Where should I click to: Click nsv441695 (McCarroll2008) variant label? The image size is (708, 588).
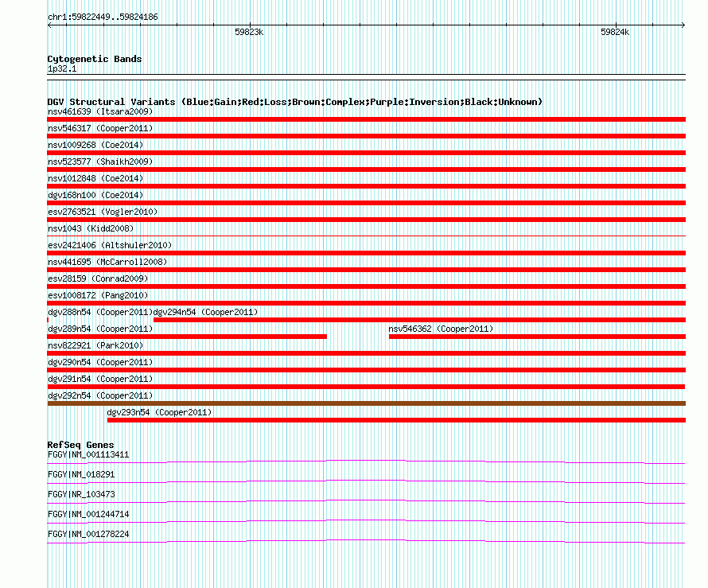pyautogui.click(x=107, y=262)
